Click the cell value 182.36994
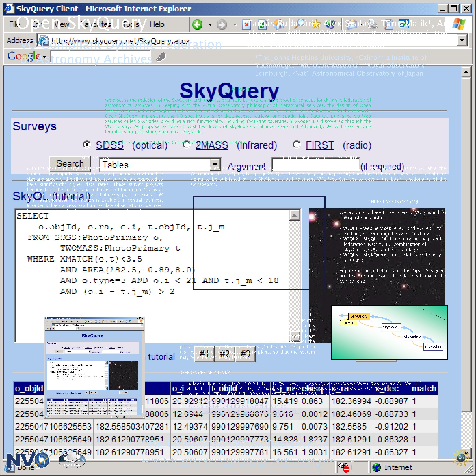 coord(351,401)
